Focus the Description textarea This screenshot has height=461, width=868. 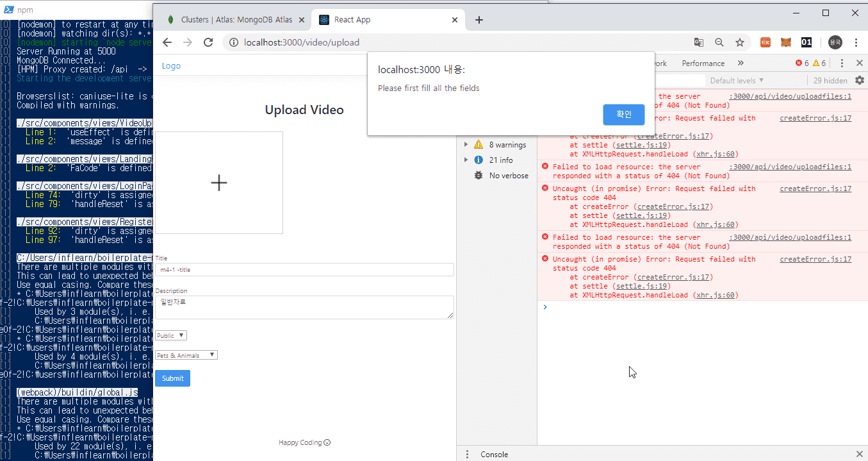304,307
